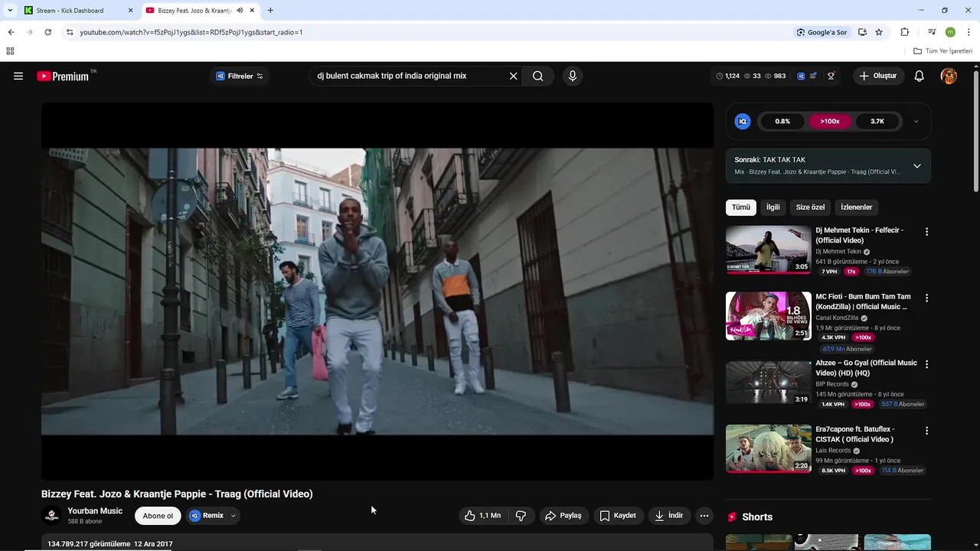980x551 pixels.
Task: Subscribe via Abone ol button
Action: [158, 516]
